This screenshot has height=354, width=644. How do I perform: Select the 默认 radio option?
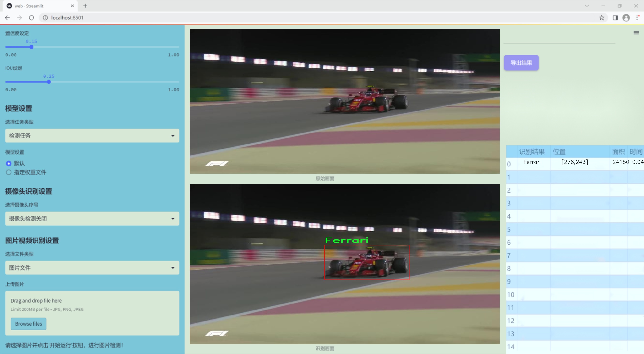9,163
